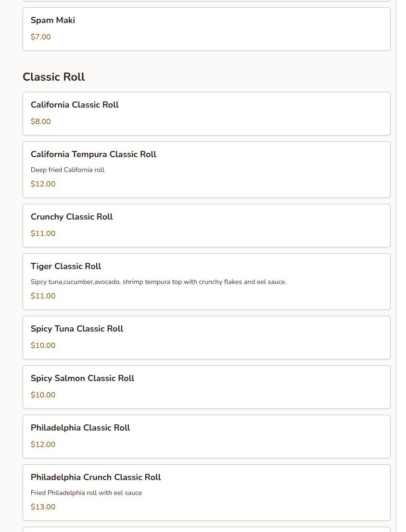Open Philadelphia Classic Roll item

click(x=206, y=437)
